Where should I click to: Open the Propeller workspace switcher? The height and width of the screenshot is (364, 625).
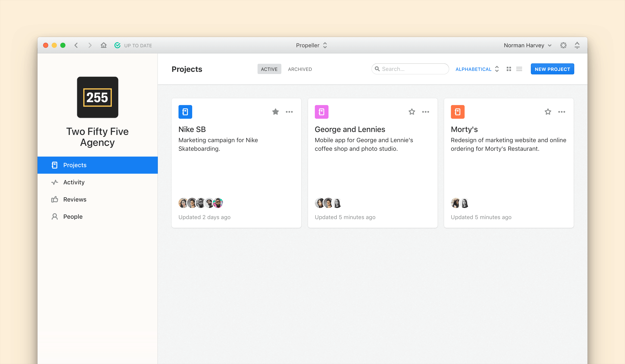pos(312,45)
